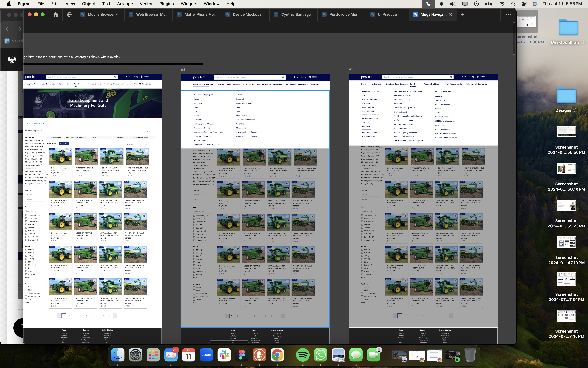Open Figma icon in the Dock
This screenshot has width=588, height=368.
242,355
